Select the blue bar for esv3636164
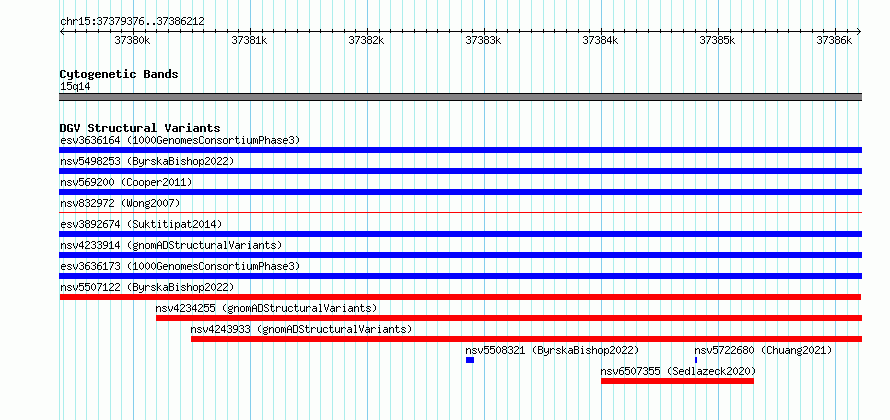The width and height of the screenshot is (890, 420). 460,150
